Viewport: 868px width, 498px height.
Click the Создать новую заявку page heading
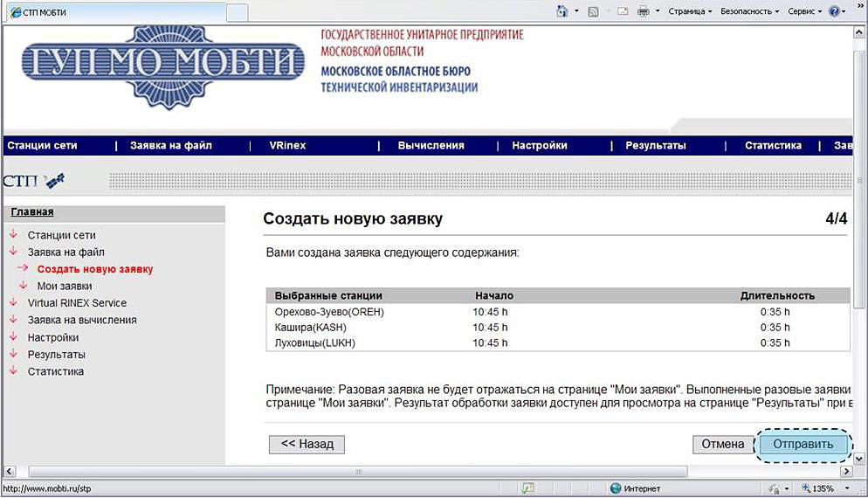[x=353, y=218]
